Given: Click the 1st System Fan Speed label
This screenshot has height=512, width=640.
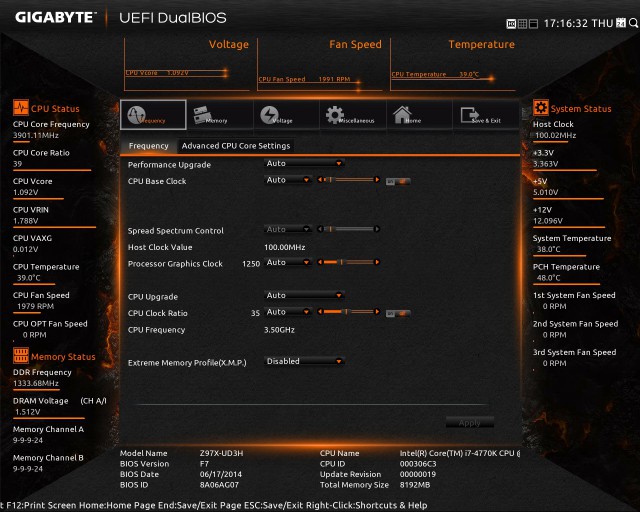Looking at the screenshot, I should [x=574, y=295].
